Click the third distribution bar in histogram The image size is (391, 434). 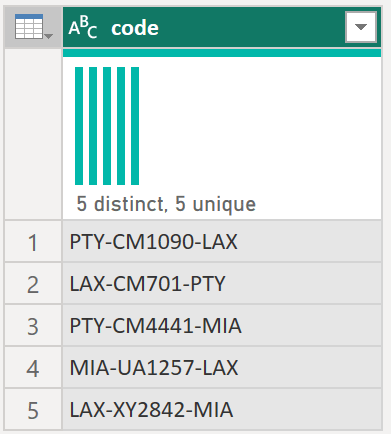point(107,126)
